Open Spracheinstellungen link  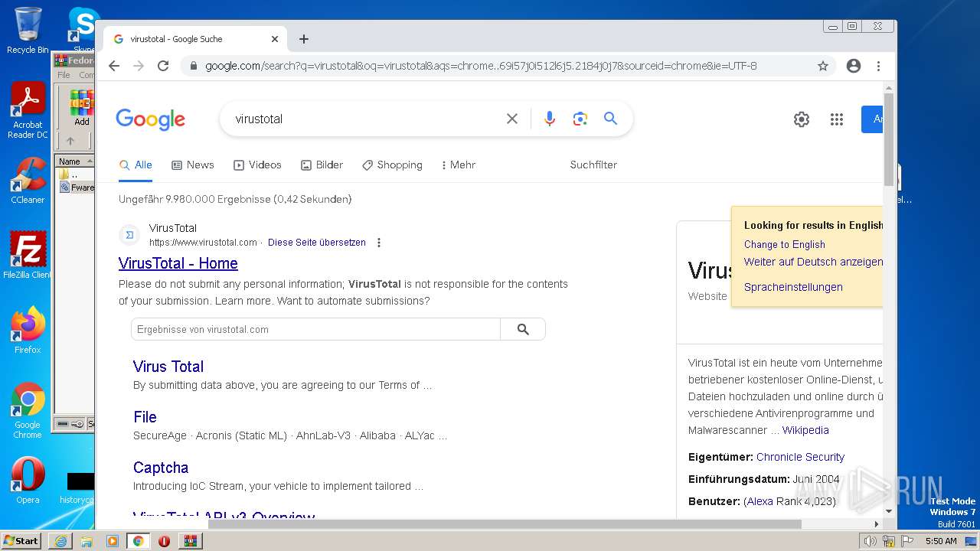coord(793,287)
